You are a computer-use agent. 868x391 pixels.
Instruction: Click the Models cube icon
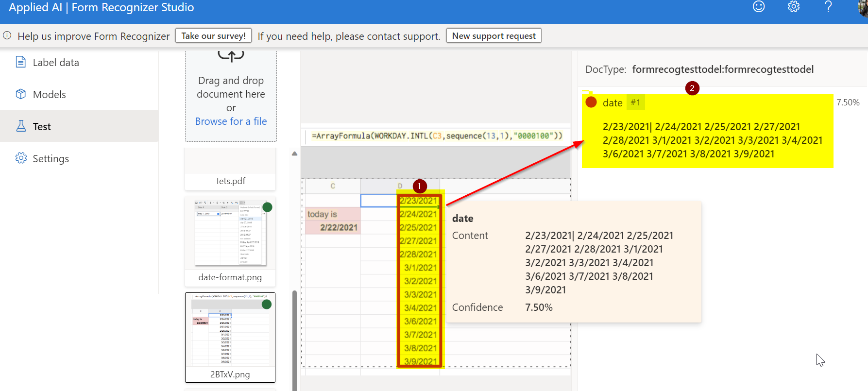[21, 94]
